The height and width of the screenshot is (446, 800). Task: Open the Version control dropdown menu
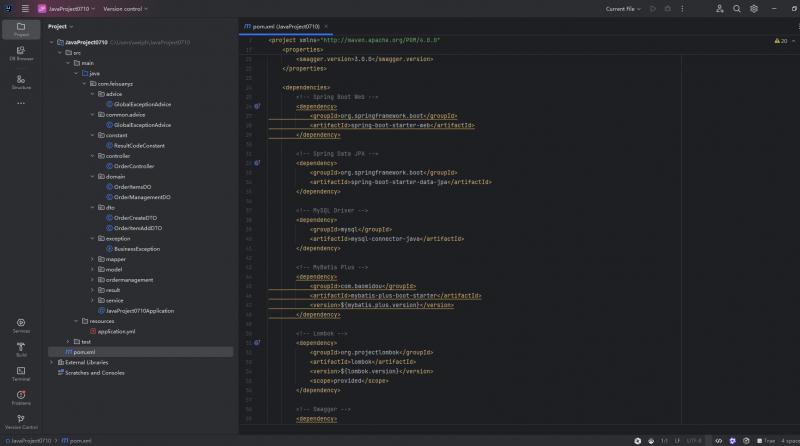125,9
